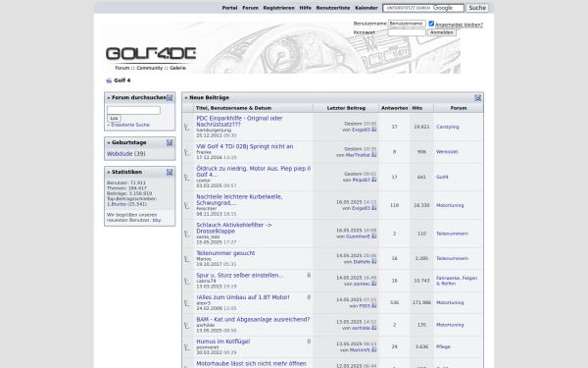
Task: Open Phips87 user profile link
Action: click(361, 181)
